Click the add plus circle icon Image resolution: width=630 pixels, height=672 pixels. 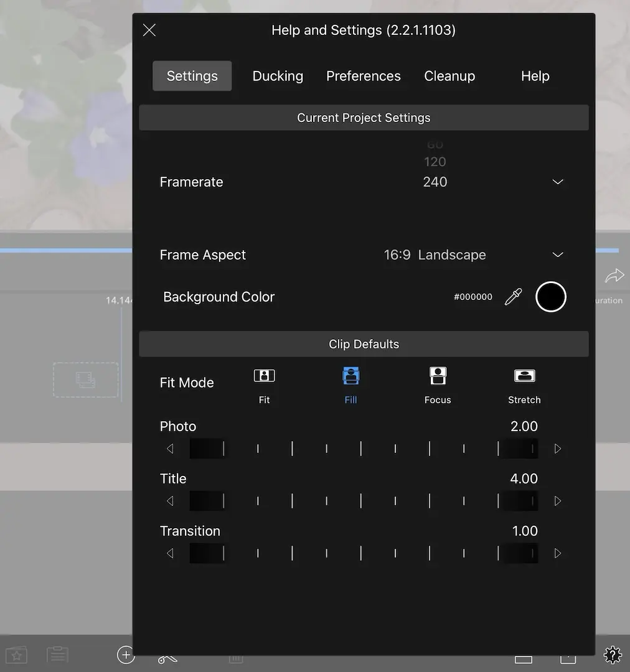click(126, 655)
